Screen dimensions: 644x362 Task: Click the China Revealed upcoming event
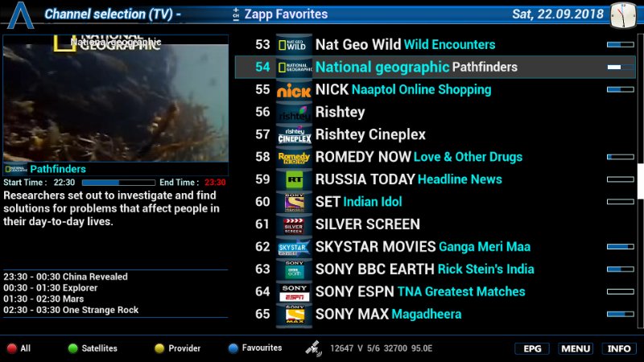coord(66,277)
